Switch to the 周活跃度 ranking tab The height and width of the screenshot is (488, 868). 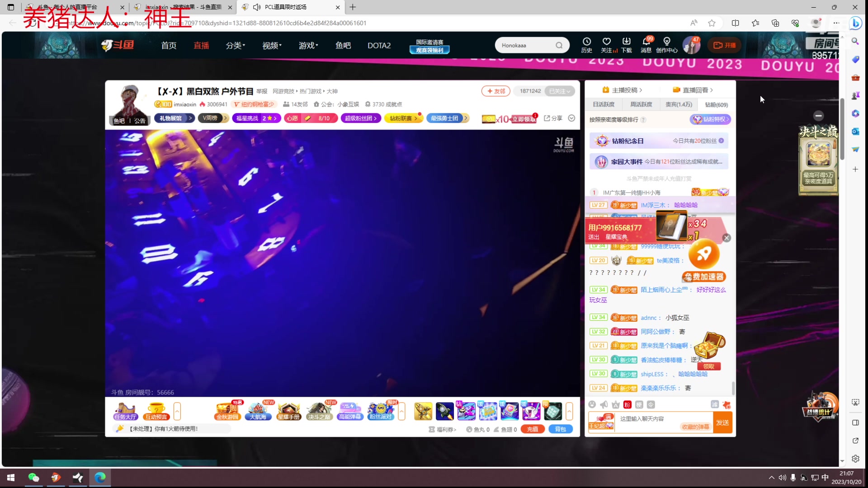[x=641, y=104]
